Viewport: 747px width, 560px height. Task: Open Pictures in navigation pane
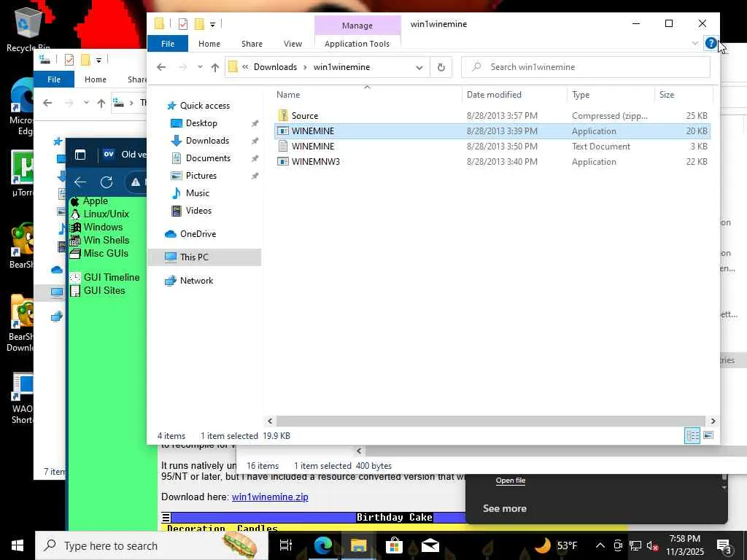201,176
